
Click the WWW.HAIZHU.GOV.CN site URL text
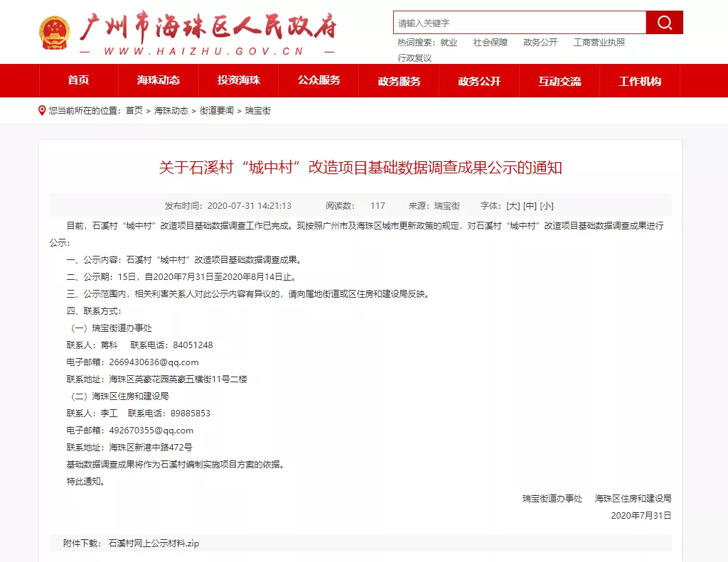pyautogui.click(x=204, y=52)
